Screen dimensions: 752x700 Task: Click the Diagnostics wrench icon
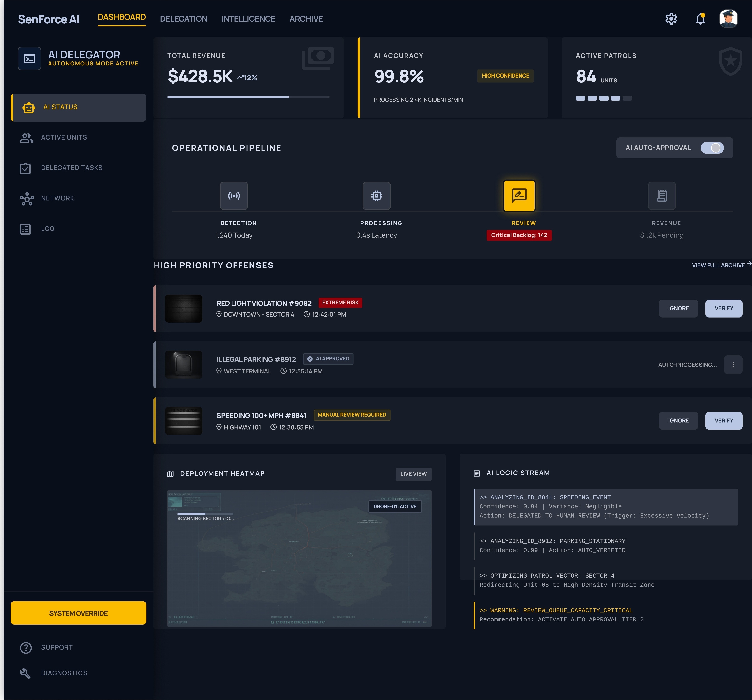click(x=25, y=673)
